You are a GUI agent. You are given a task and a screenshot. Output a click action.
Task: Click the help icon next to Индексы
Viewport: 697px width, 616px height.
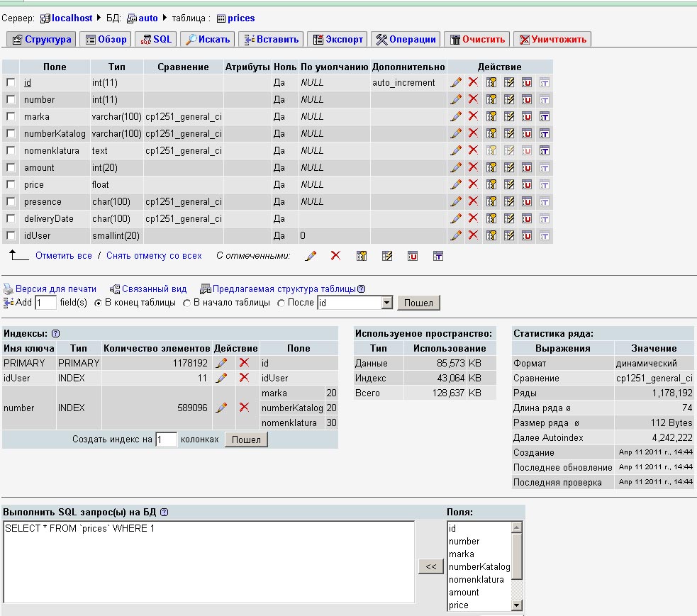(55, 333)
